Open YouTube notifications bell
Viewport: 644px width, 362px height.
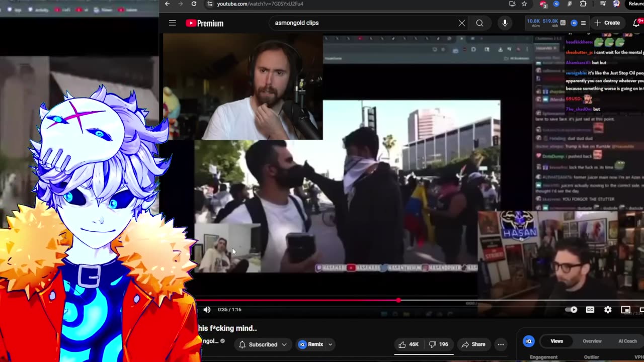pyautogui.click(x=636, y=23)
